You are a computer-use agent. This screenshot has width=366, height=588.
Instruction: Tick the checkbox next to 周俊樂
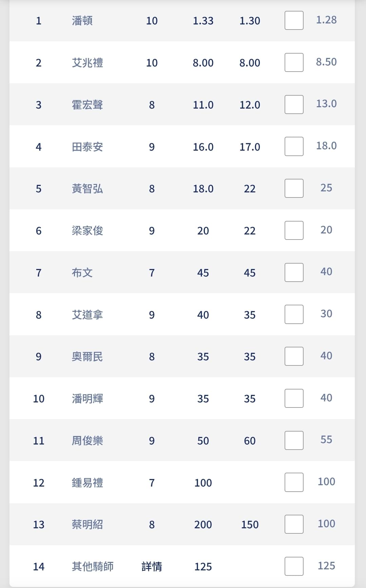click(x=294, y=440)
